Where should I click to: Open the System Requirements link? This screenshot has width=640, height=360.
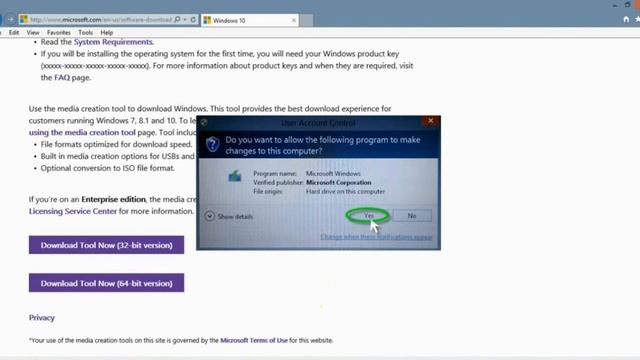(113, 42)
